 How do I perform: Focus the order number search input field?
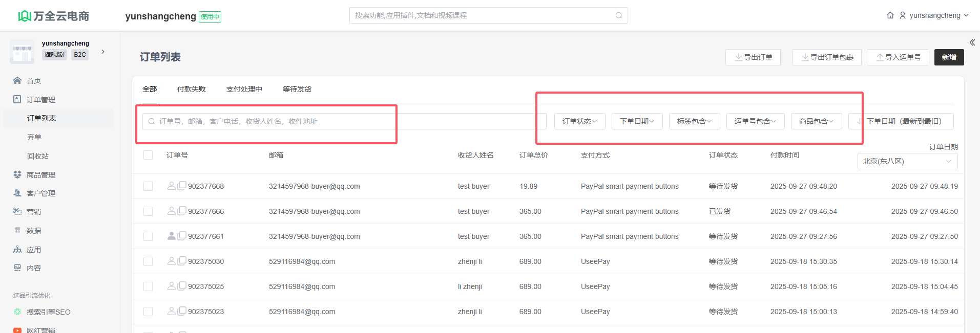pyautogui.click(x=272, y=121)
